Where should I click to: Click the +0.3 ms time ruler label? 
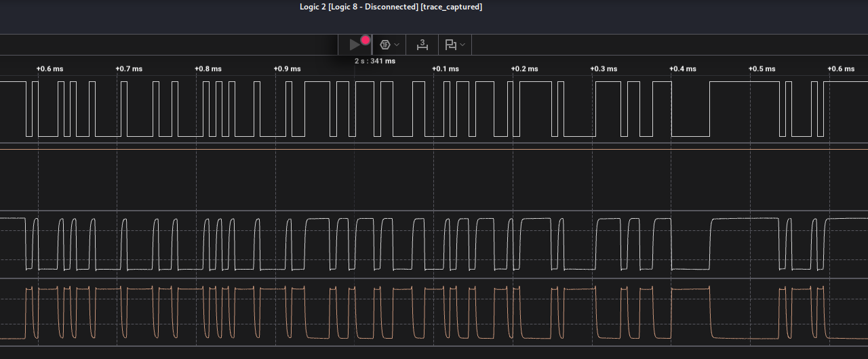click(x=604, y=69)
